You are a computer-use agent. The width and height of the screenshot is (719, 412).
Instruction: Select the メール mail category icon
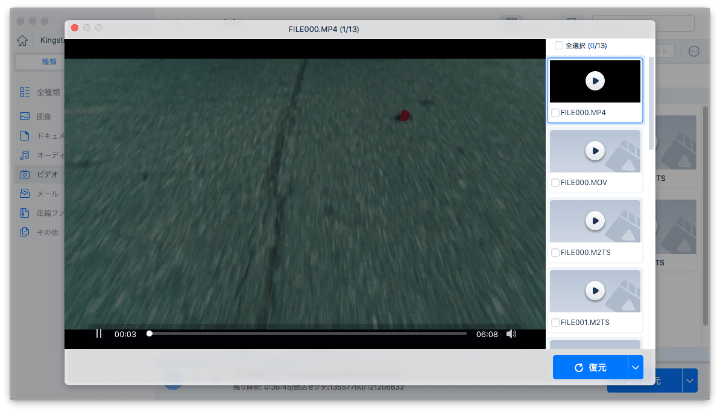point(25,194)
